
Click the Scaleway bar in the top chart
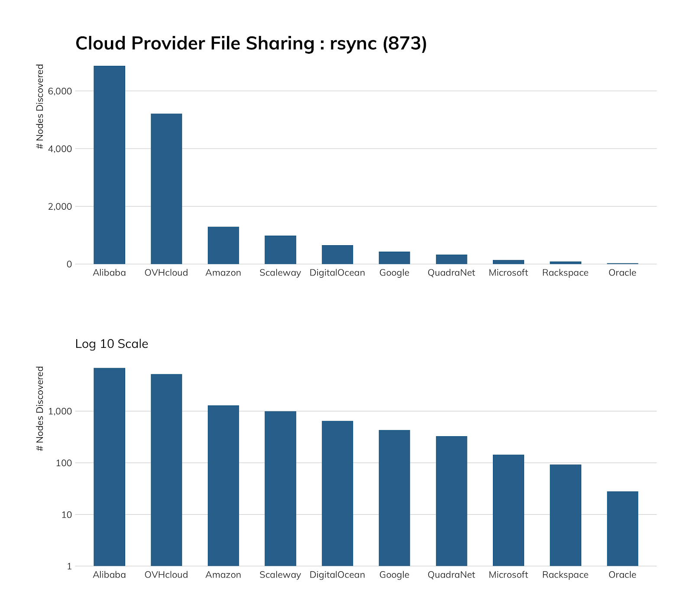280,249
